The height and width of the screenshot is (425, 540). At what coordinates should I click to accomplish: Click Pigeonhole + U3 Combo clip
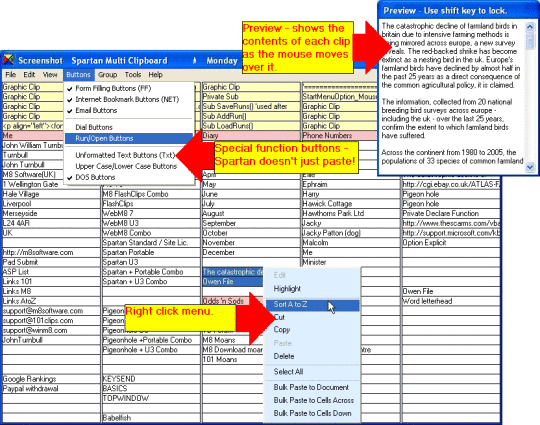(x=151, y=350)
